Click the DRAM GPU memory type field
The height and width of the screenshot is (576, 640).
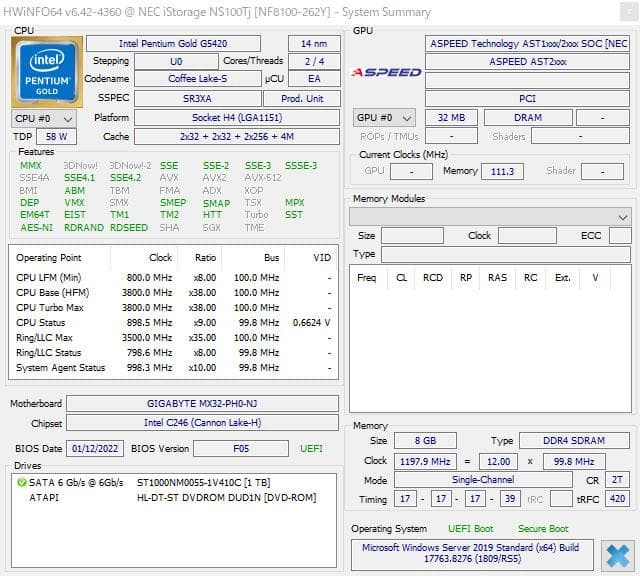pyautogui.click(x=528, y=118)
